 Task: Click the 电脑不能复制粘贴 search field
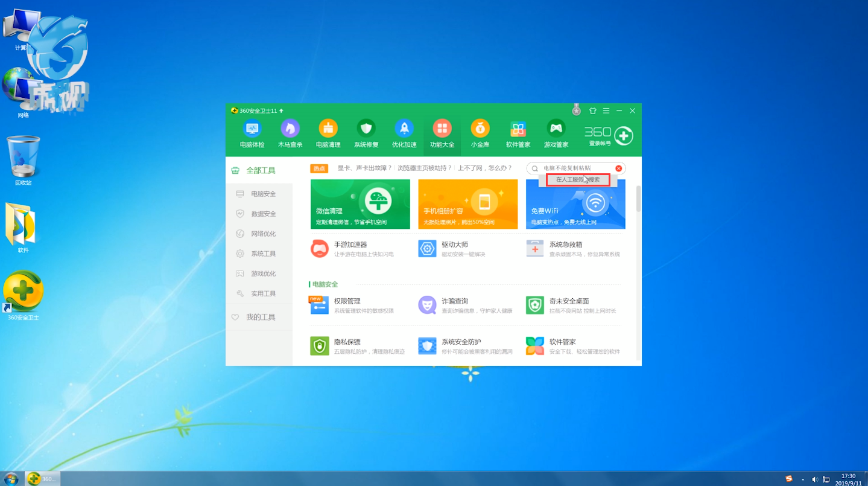(x=576, y=168)
